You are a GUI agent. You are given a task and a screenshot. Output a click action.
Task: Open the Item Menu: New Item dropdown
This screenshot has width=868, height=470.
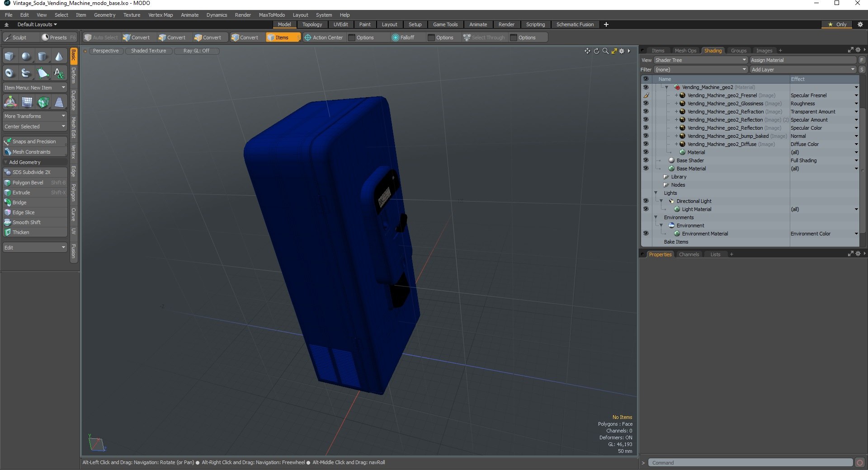point(35,88)
